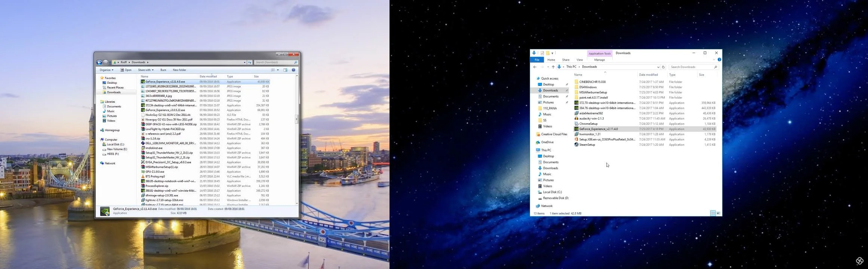Expand the ribbon using the chevron
Image resolution: width=868 pixels, height=269 pixels.
point(714,60)
